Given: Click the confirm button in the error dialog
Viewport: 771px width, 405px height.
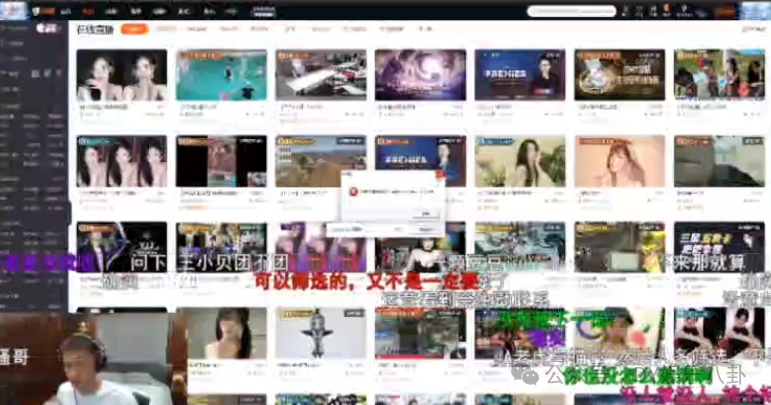Looking at the screenshot, I should pyautogui.click(x=426, y=213).
